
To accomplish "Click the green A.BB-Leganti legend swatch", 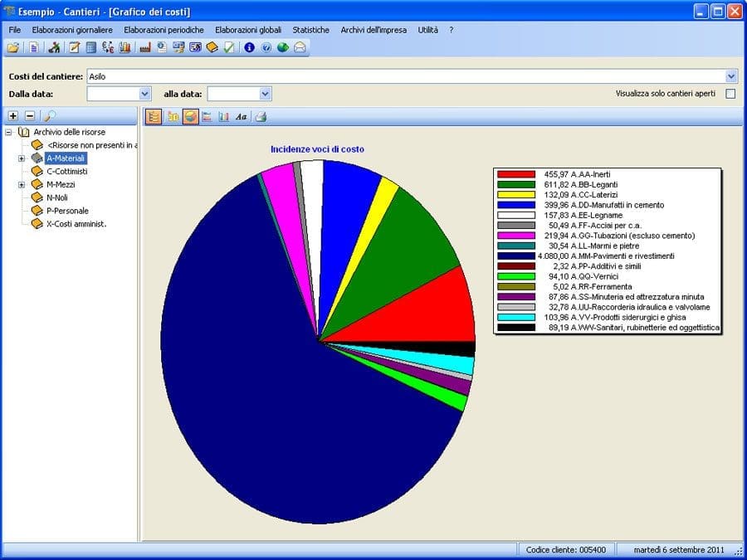I will click(x=516, y=185).
